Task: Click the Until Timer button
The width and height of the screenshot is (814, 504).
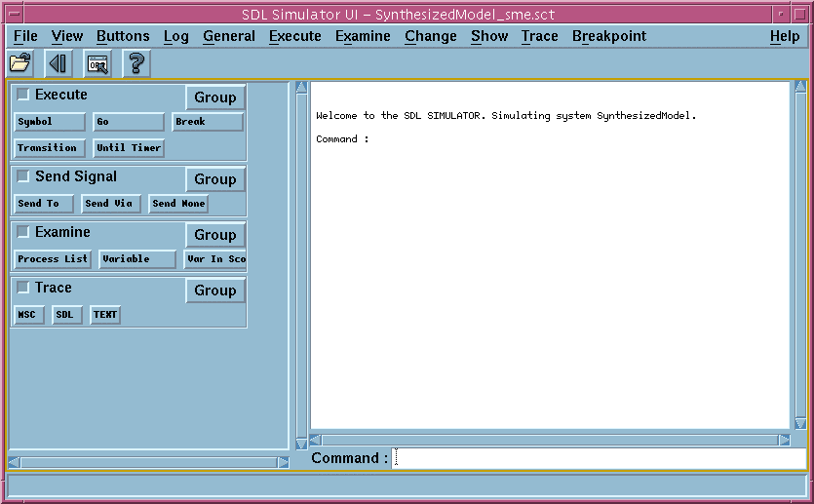Action: (129, 148)
